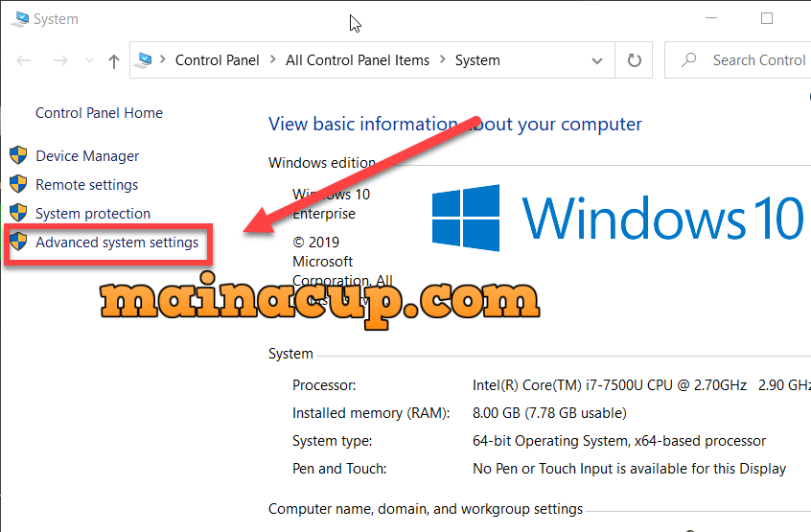Viewport: 811px width, 532px height.
Task: Expand chevron before Control Panel breadcrumb
Action: pos(163,60)
